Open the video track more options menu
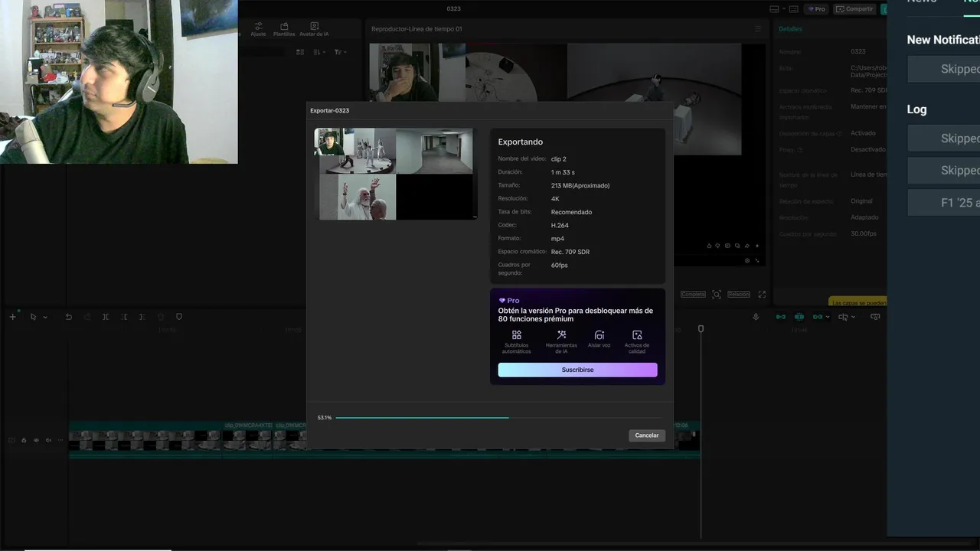This screenshot has width=980, height=551. 60,440
